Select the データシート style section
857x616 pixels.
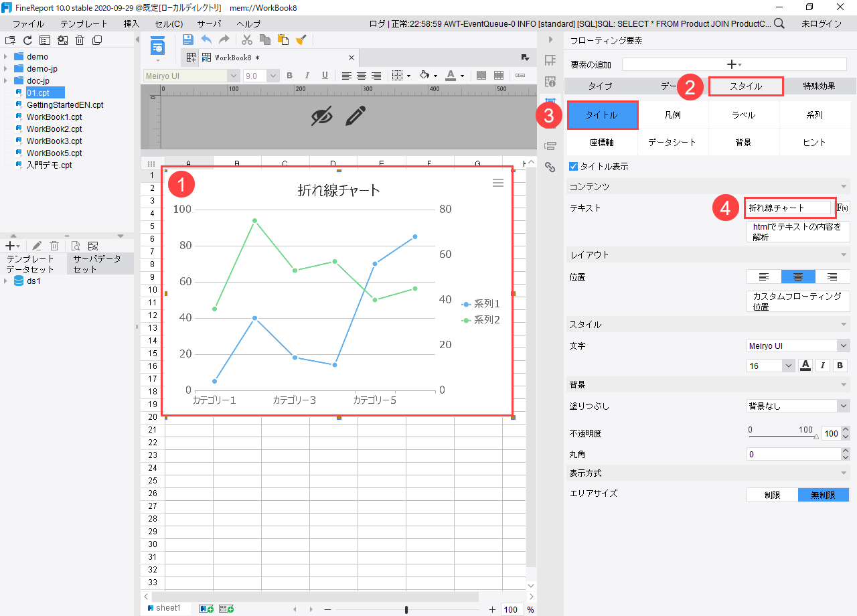[673, 142]
